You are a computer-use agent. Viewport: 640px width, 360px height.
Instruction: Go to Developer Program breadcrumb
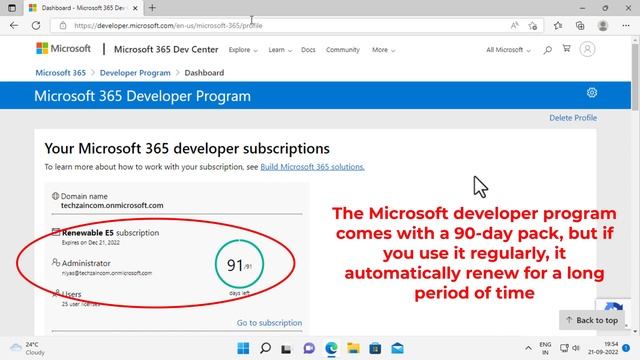tap(135, 73)
